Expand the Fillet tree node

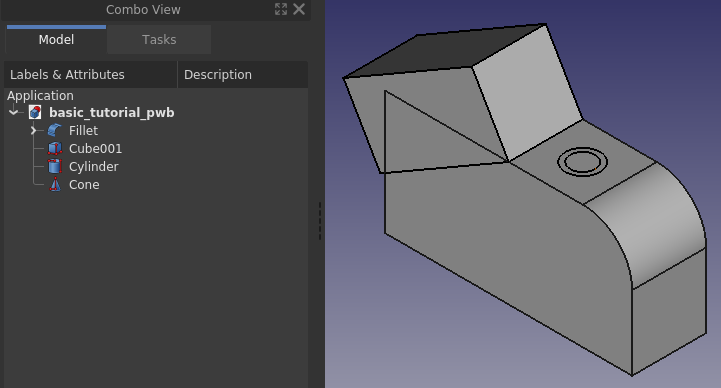[x=33, y=131]
